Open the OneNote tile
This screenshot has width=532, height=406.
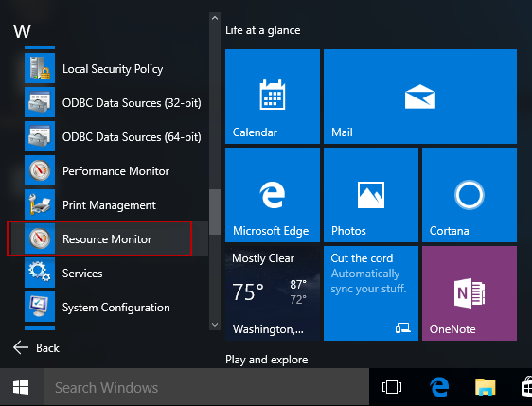click(470, 293)
